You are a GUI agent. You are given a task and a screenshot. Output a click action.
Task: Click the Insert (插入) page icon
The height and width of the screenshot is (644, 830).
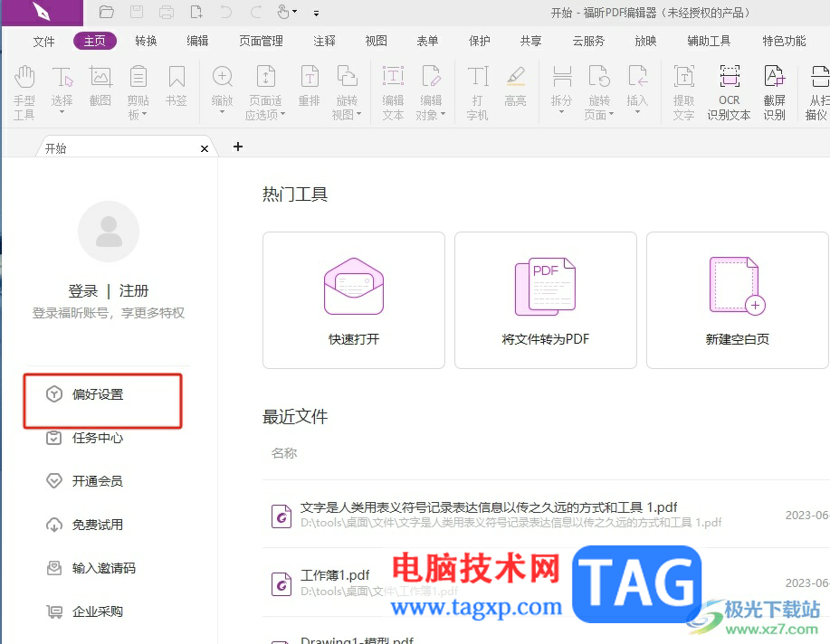tap(637, 77)
